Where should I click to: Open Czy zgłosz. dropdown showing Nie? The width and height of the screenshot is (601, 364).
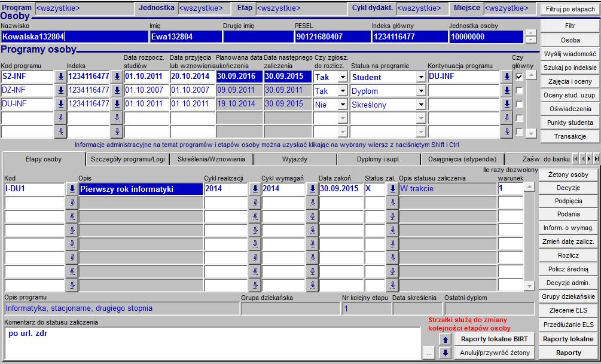[343, 105]
